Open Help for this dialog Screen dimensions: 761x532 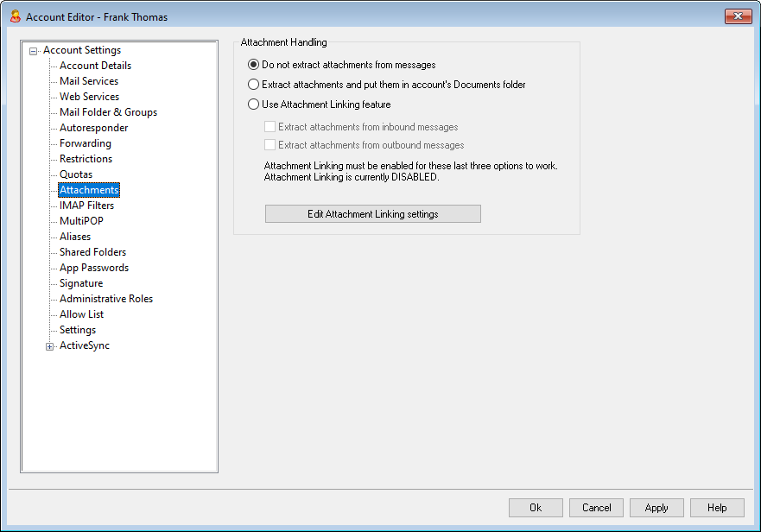pyautogui.click(x=717, y=508)
